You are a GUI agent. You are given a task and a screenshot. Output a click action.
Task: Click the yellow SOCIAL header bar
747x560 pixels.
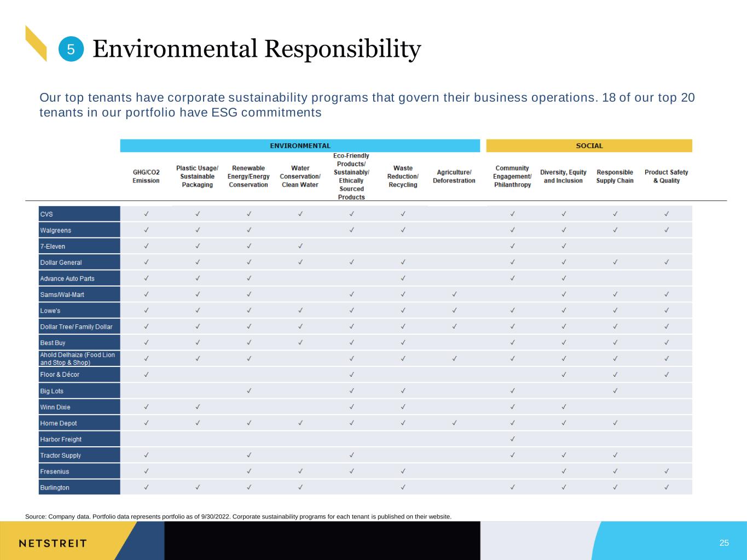(x=589, y=146)
